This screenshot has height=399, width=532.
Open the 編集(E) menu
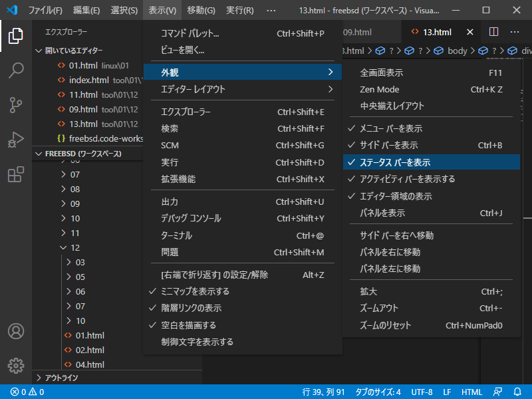point(86,11)
